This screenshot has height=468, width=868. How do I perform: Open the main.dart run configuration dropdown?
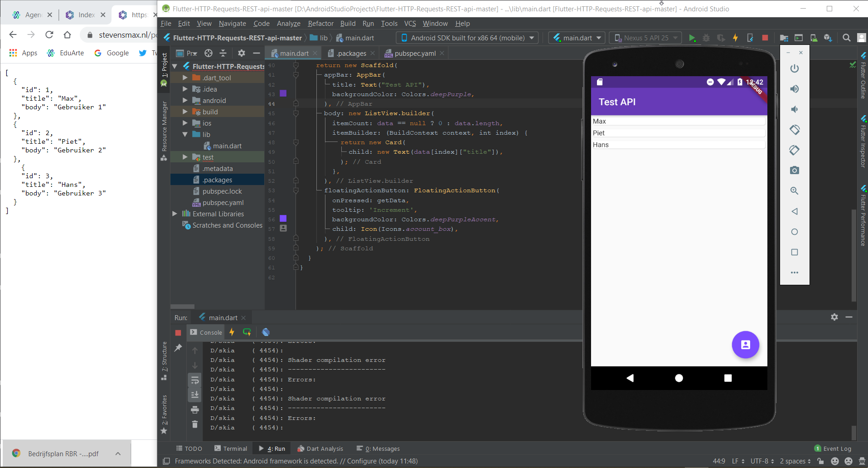[x=577, y=38]
